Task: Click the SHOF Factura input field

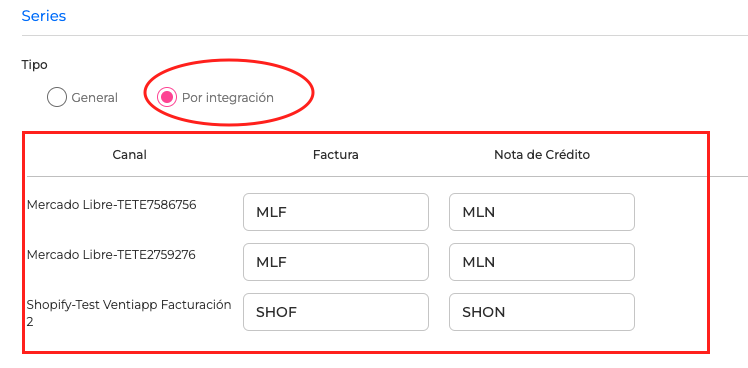Action: click(336, 312)
